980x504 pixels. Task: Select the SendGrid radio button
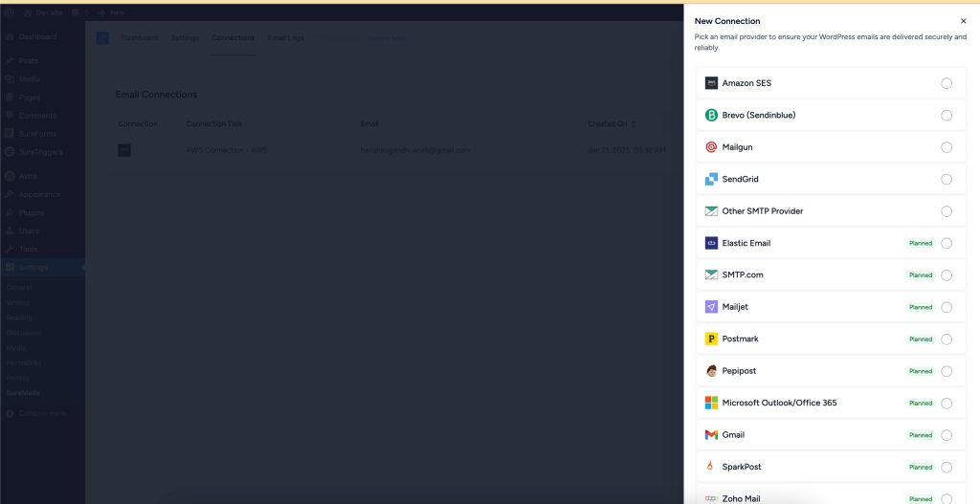point(947,179)
